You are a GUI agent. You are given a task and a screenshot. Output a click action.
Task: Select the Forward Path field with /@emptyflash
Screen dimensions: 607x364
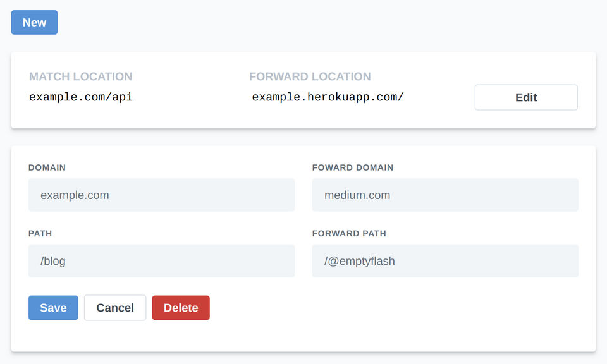(445, 261)
